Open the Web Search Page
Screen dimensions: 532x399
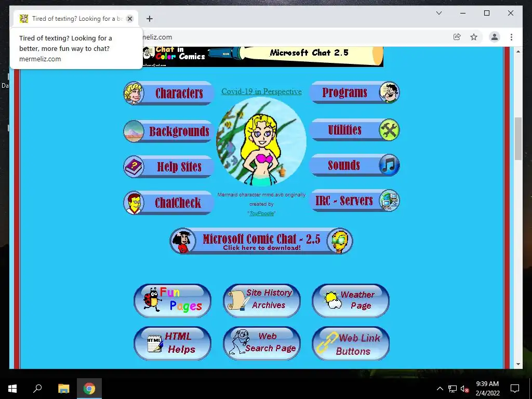[x=262, y=343]
